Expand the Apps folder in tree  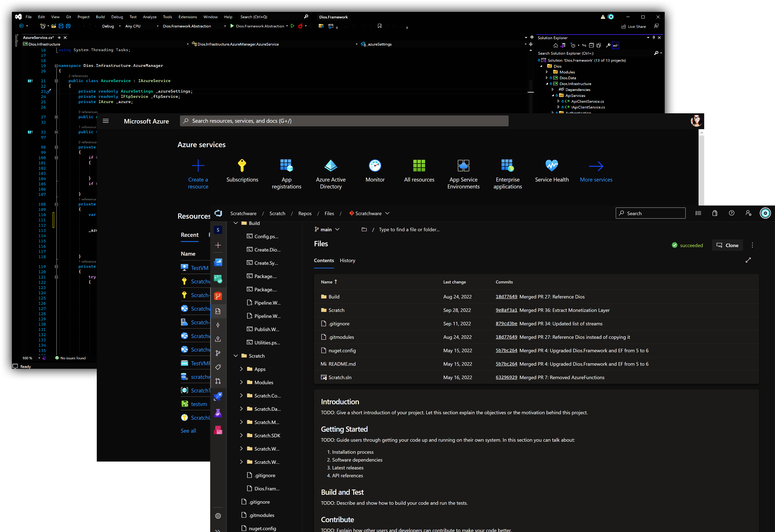point(241,369)
